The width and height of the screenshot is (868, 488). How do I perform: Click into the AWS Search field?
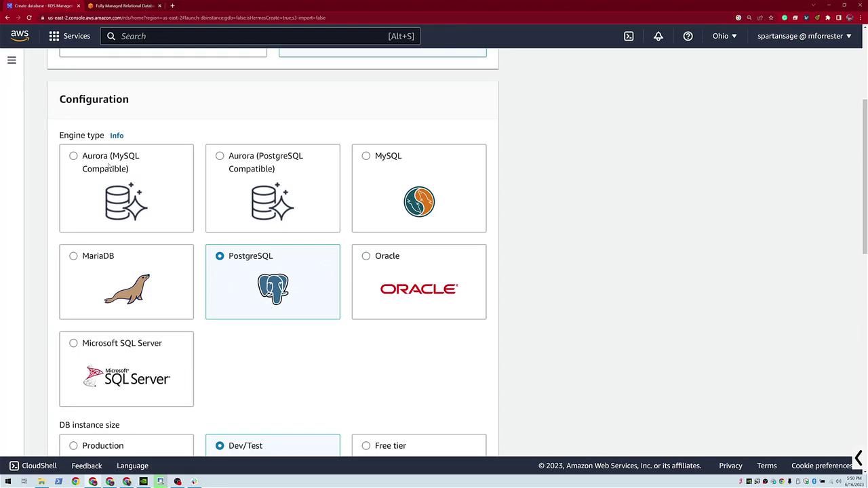point(260,36)
